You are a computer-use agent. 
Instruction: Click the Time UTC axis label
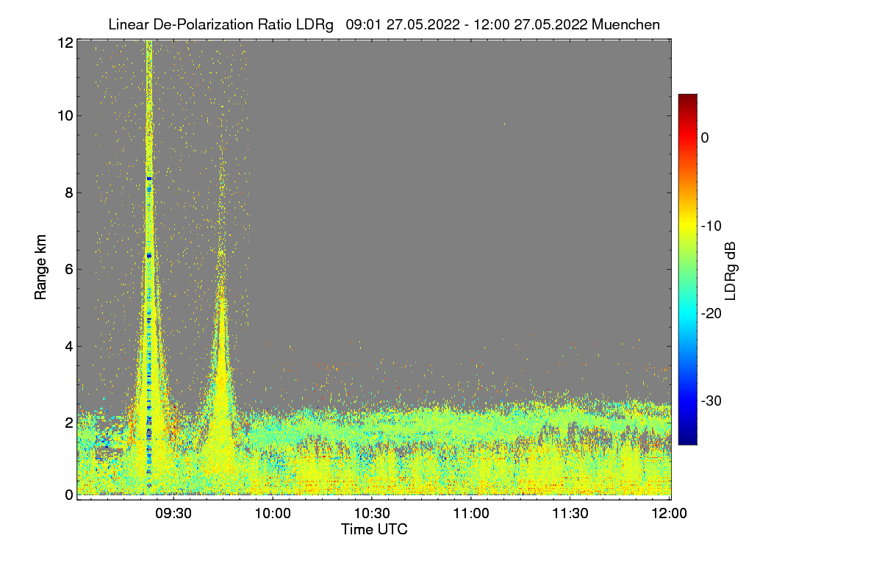point(374,529)
